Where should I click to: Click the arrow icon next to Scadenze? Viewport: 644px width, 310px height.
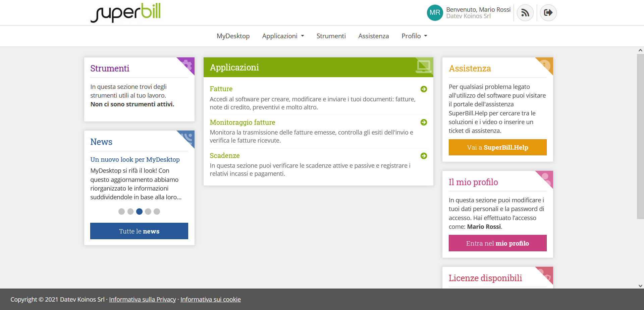tap(424, 156)
